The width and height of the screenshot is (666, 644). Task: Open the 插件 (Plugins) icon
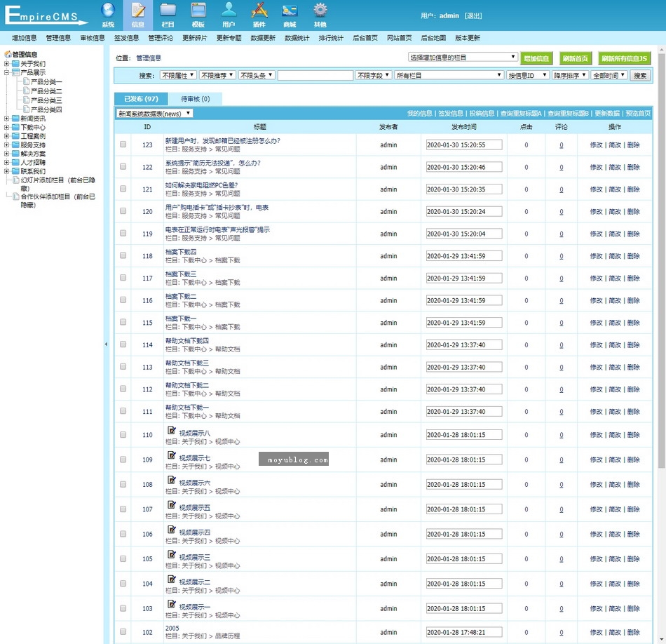259,11
